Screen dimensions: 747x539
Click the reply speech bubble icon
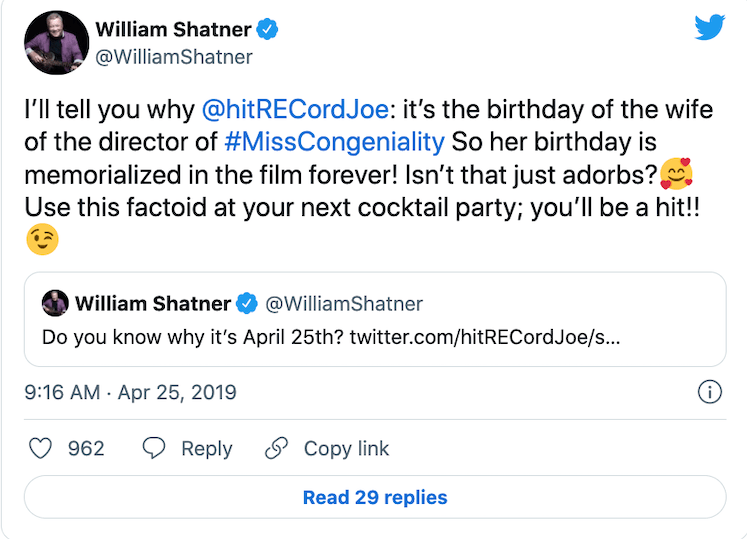pos(154,449)
